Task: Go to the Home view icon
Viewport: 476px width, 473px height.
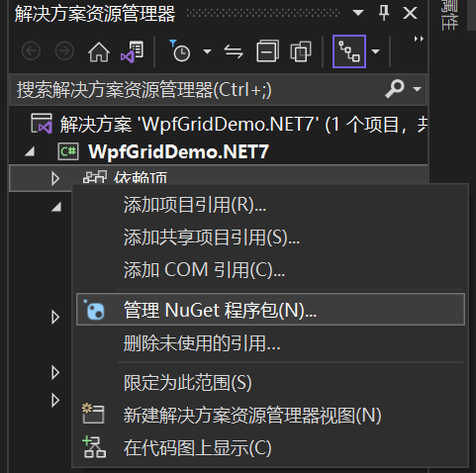Action: tap(99, 51)
